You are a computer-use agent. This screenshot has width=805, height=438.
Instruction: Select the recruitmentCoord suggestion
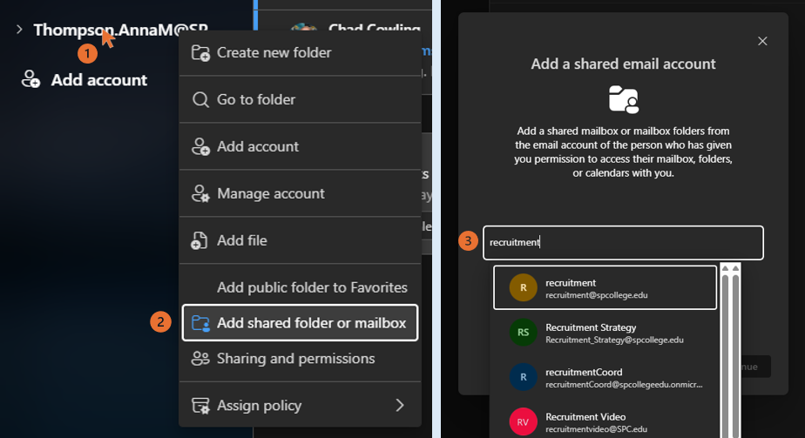click(605, 377)
